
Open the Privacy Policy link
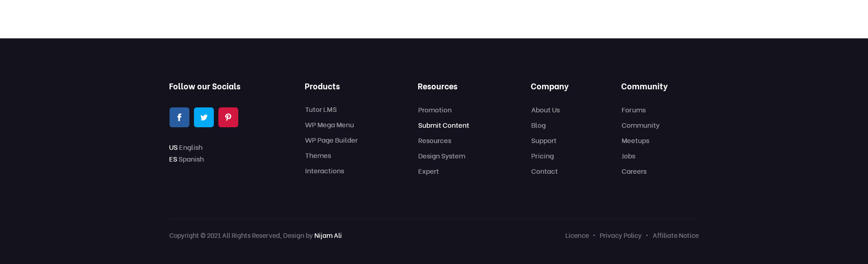click(x=620, y=235)
